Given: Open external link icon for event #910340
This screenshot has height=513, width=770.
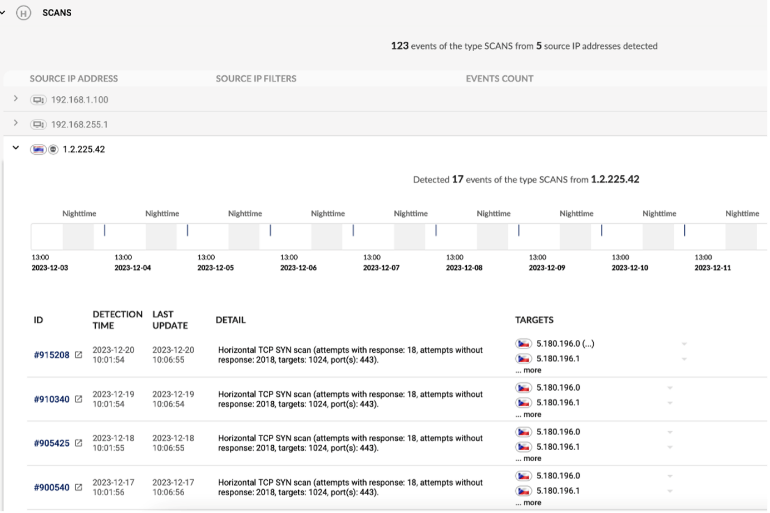Looking at the screenshot, I should coord(79,400).
